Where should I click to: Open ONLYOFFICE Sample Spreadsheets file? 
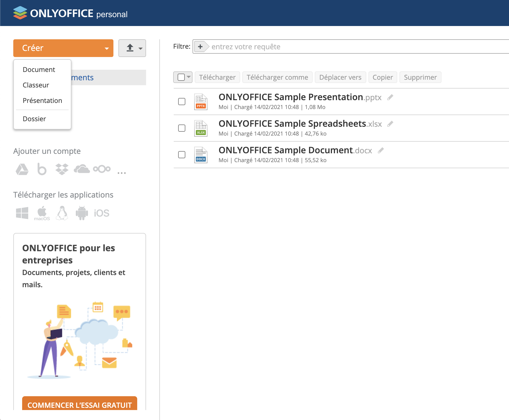pos(292,124)
